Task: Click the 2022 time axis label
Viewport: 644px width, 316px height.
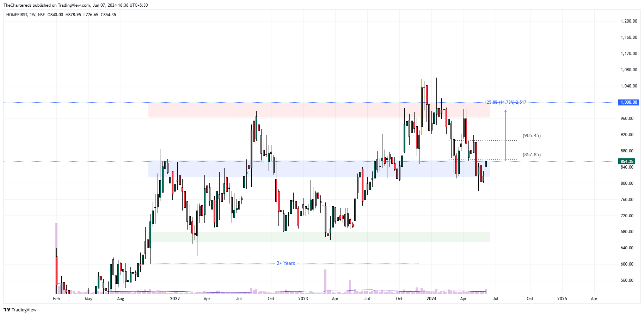Action: pos(175,299)
